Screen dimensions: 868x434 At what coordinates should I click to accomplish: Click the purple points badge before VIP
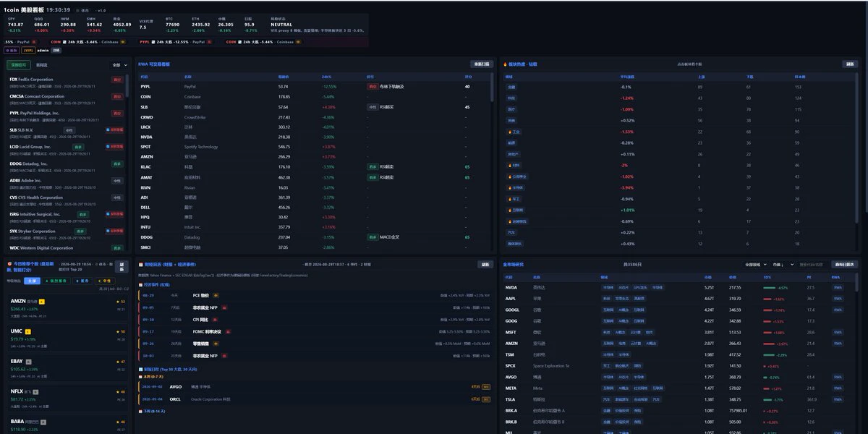11,51
